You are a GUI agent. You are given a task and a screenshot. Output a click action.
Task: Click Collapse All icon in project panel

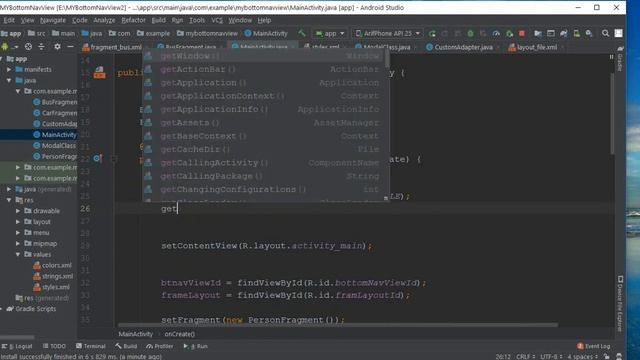click(x=41, y=47)
